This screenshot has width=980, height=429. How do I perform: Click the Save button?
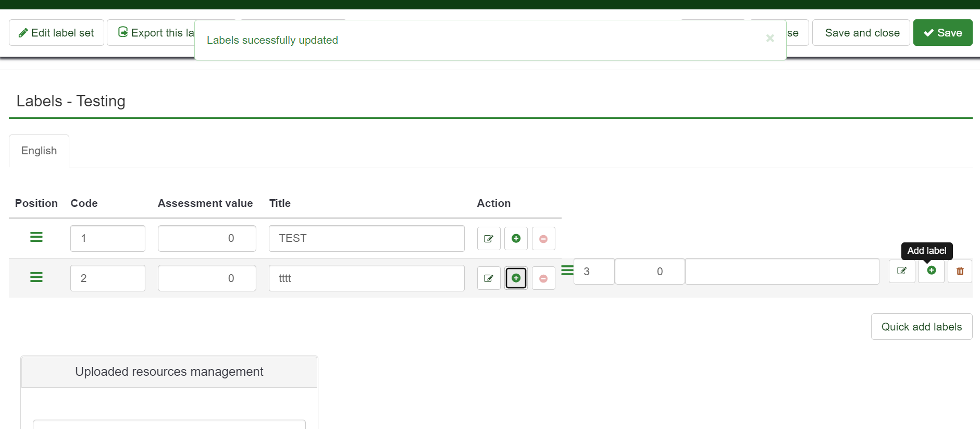coord(942,33)
